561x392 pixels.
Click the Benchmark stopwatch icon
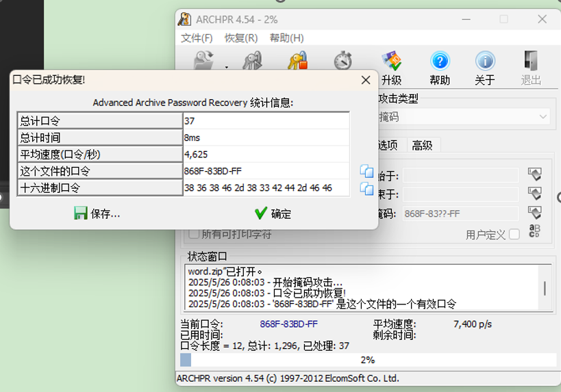[x=342, y=60]
